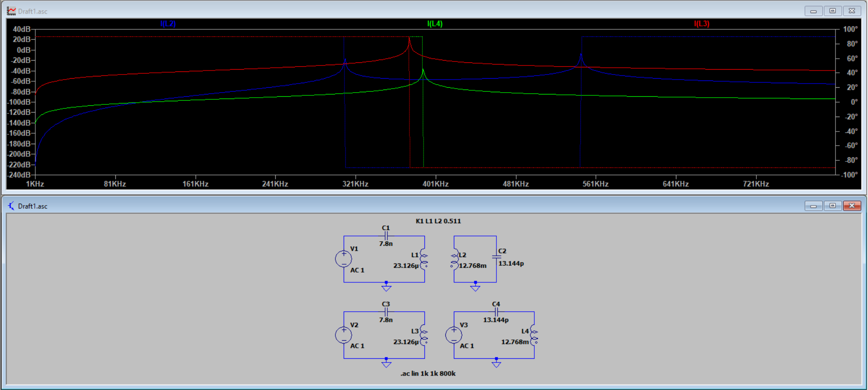The image size is (868, 390).
Task: Click the 13.144p value of C4
Action: [x=495, y=320]
